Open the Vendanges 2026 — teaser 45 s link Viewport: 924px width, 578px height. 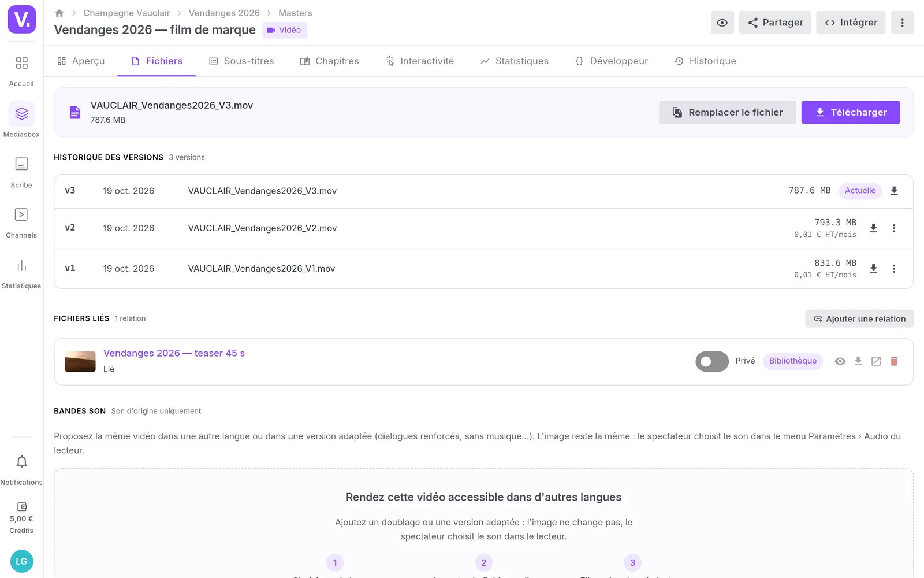(174, 353)
